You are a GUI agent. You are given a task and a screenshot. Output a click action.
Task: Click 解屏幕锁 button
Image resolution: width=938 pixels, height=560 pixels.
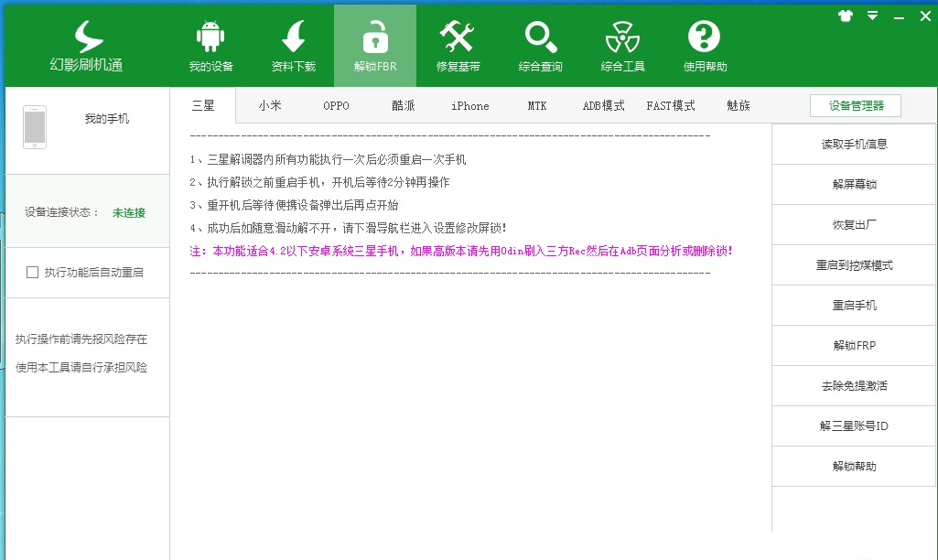click(854, 184)
